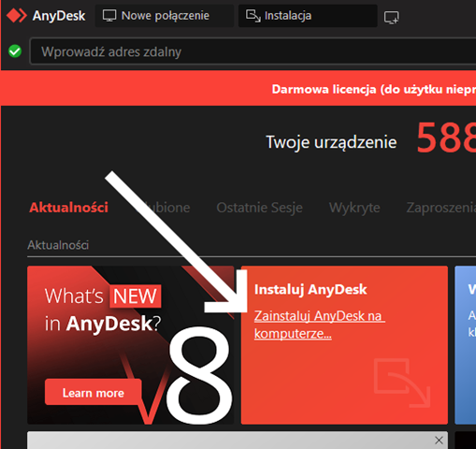
Task: Open the Ostatnie Sesje tab
Action: click(259, 208)
